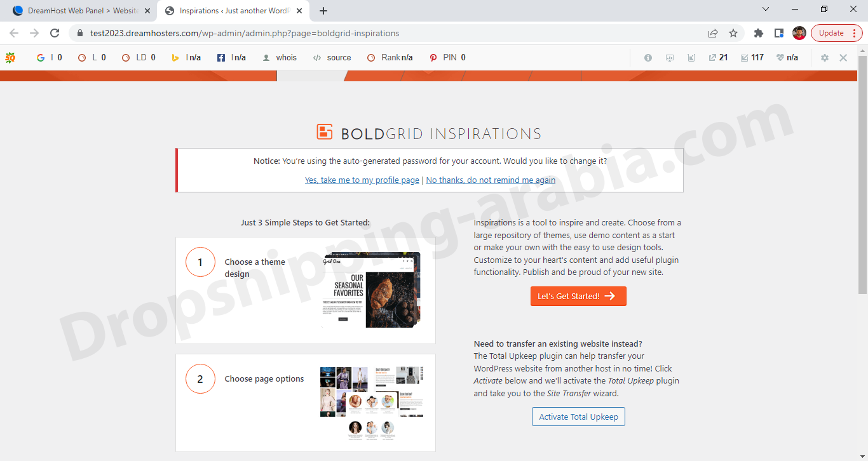Open the tab search dropdown arrow
Viewport: 868px width, 461px height.
(766, 10)
